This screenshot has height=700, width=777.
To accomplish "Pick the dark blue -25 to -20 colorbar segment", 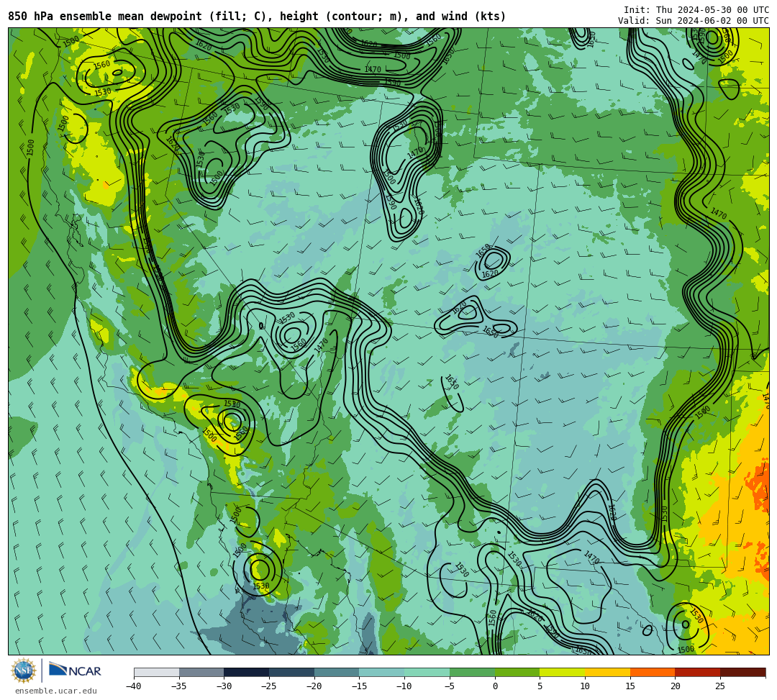I will pos(292,672).
